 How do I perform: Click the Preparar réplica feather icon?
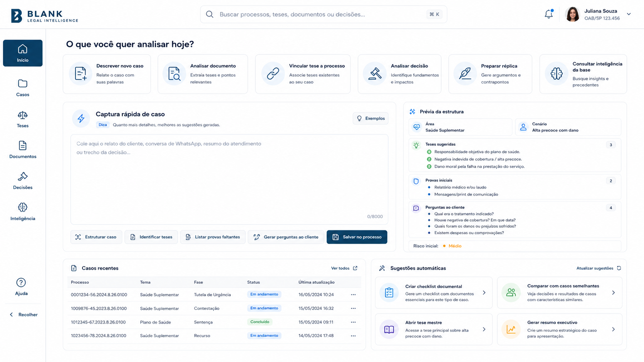pyautogui.click(x=465, y=73)
